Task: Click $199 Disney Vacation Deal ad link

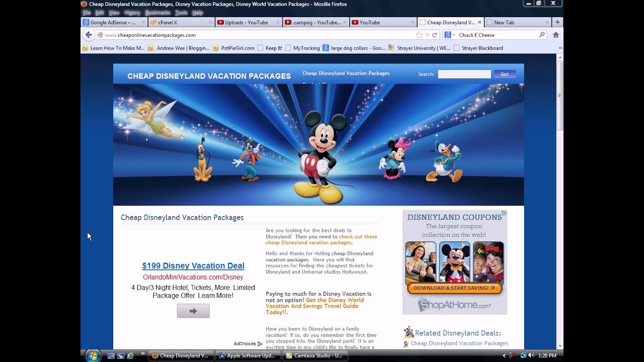Action: pyautogui.click(x=193, y=266)
